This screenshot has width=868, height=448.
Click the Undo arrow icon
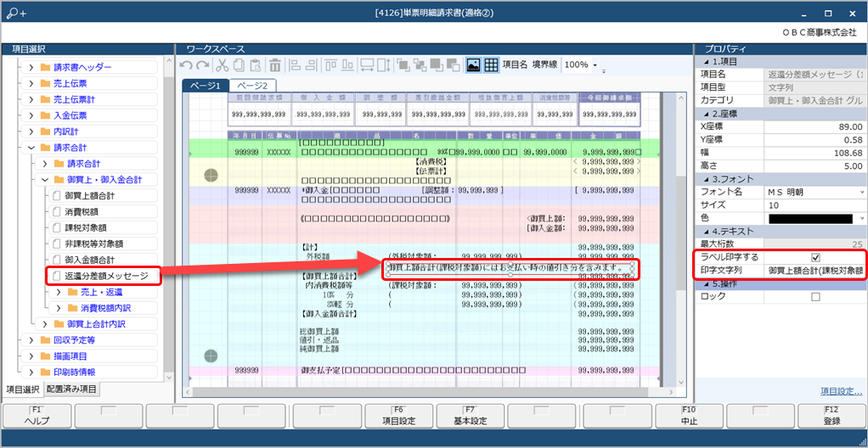(186, 65)
